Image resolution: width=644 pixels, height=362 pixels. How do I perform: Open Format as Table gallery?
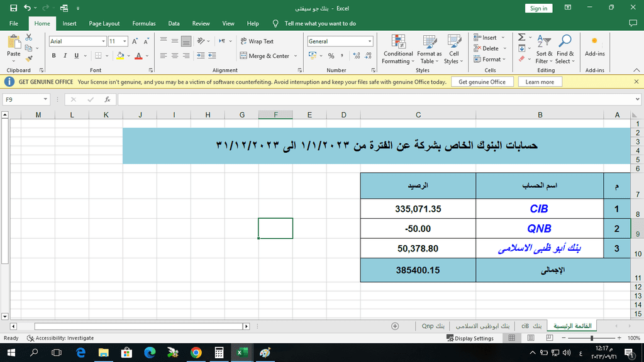pos(429,49)
